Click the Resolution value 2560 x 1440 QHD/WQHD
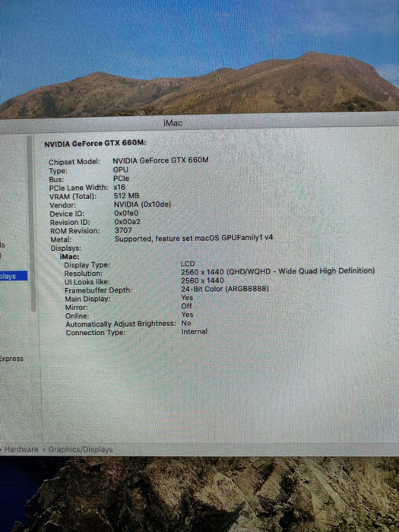Screen dimensions: 399x532 277,271
